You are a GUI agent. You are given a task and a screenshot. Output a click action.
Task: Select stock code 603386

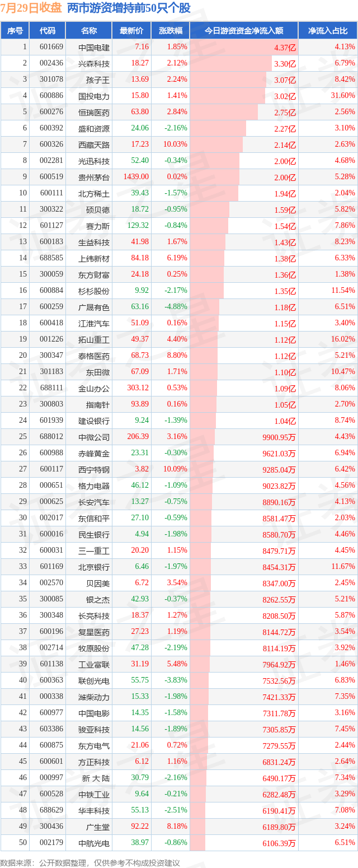(51, 729)
